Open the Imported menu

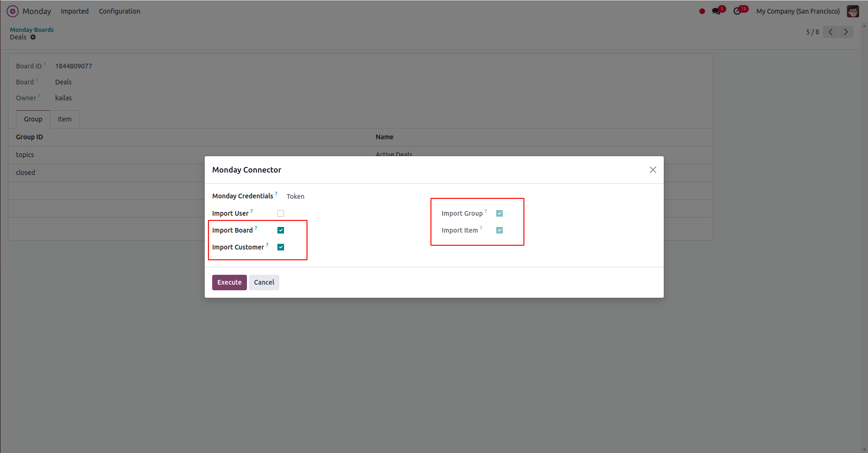point(75,11)
